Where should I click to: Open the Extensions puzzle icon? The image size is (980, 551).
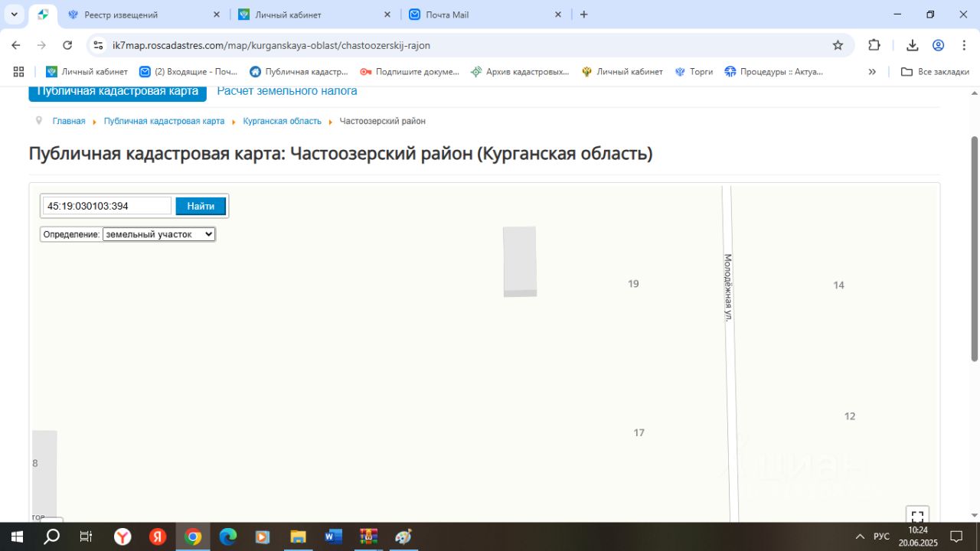874,45
